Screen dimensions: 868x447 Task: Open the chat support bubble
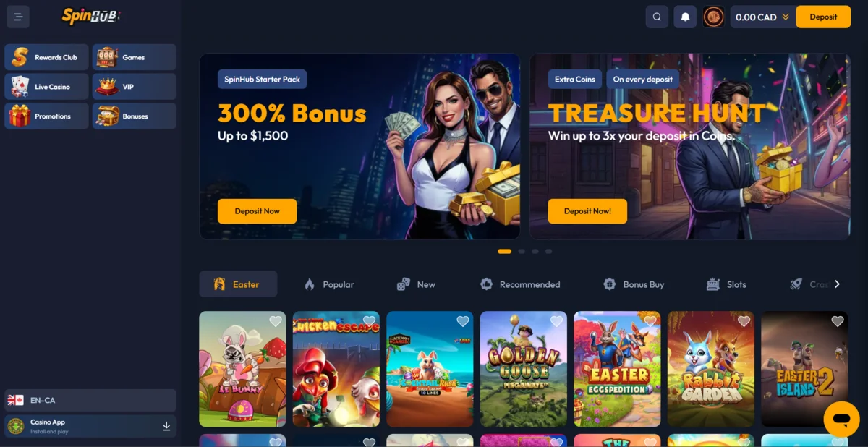click(841, 419)
